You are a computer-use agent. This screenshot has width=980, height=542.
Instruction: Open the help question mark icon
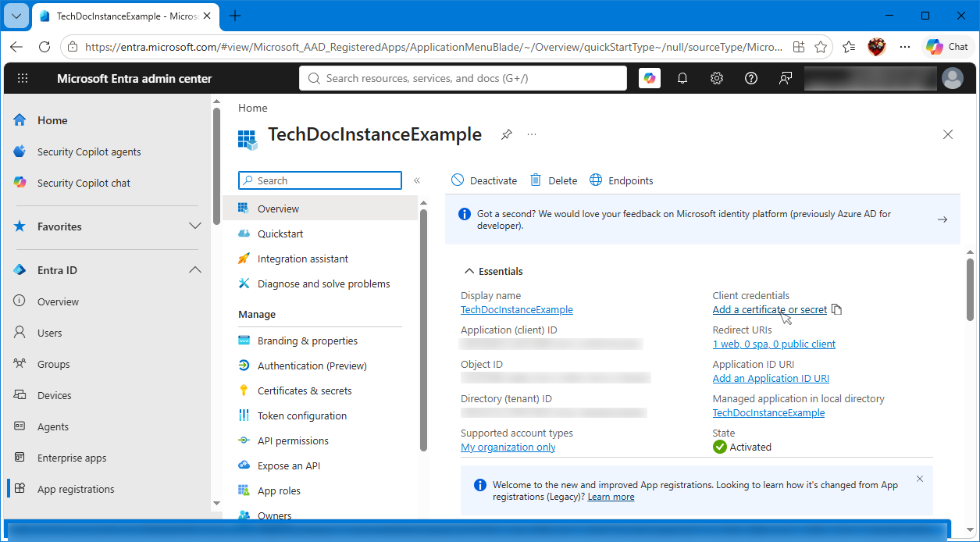[751, 78]
